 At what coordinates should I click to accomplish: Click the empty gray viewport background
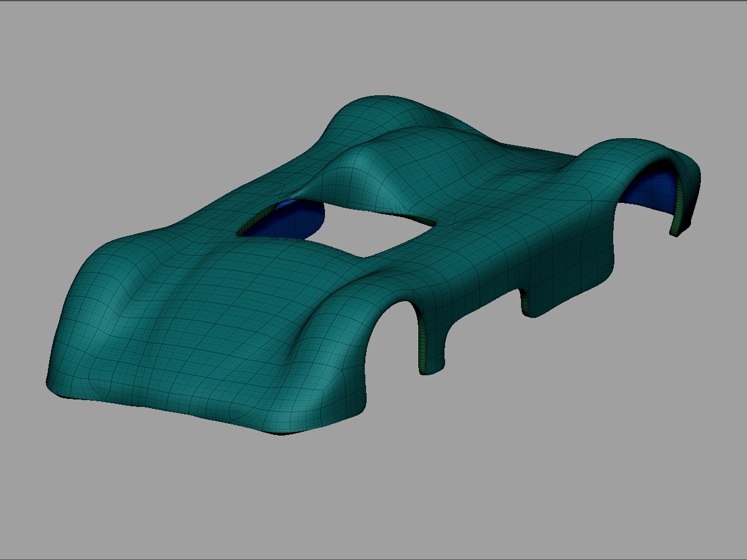click(x=125, y=93)
